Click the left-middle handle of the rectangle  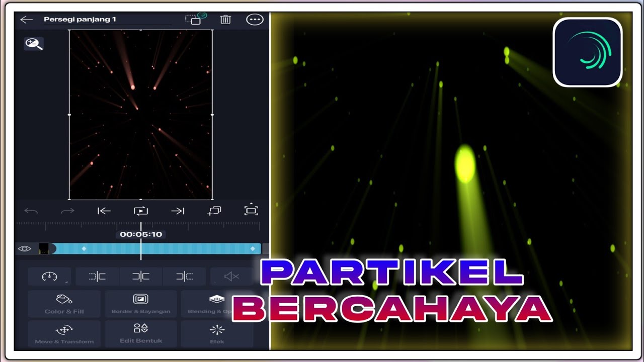69,115
